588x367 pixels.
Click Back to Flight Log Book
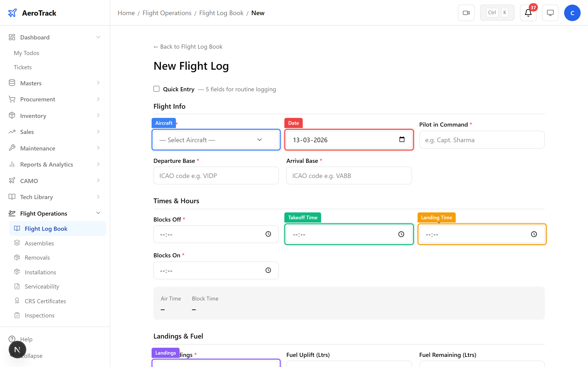tap(188, 46)
